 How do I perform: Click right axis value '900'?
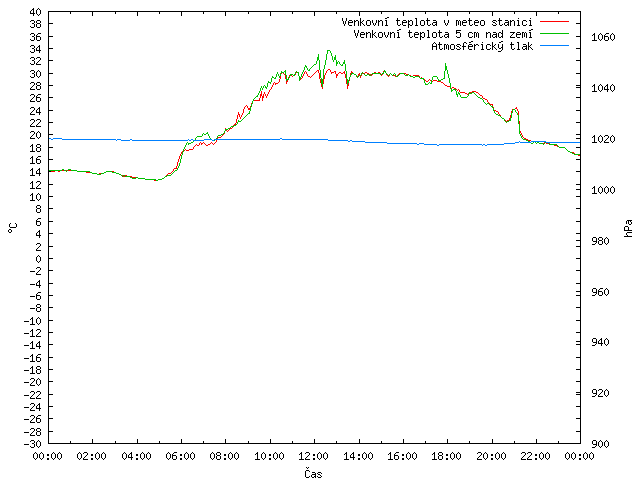pos(600,444)
